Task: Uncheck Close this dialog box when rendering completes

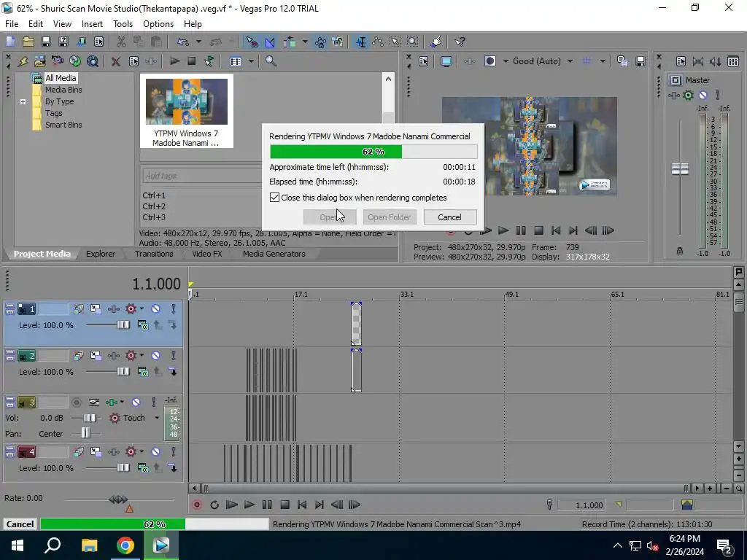Action: coord(274,197)
